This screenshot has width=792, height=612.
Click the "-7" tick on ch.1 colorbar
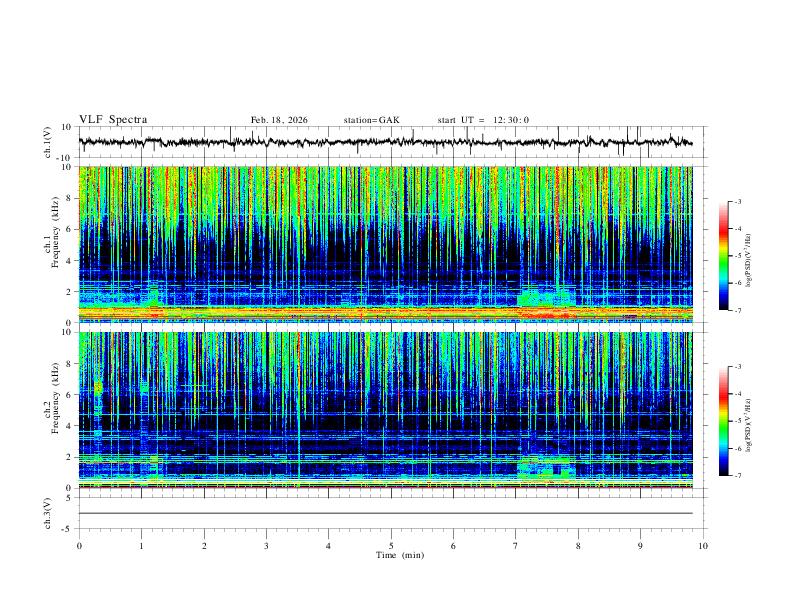737,311
